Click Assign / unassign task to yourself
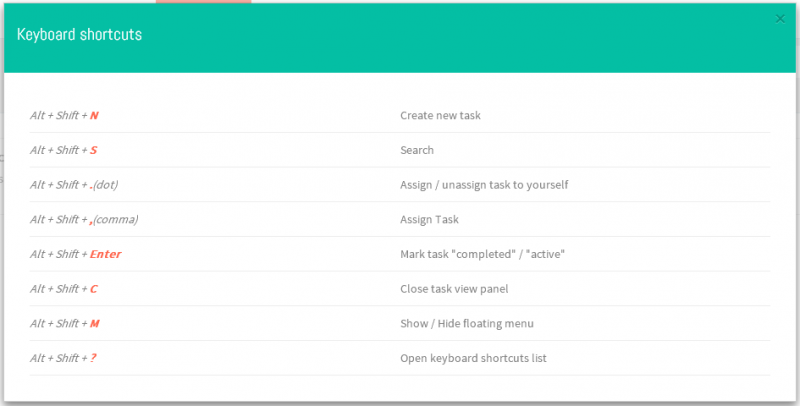 (484, 185)
